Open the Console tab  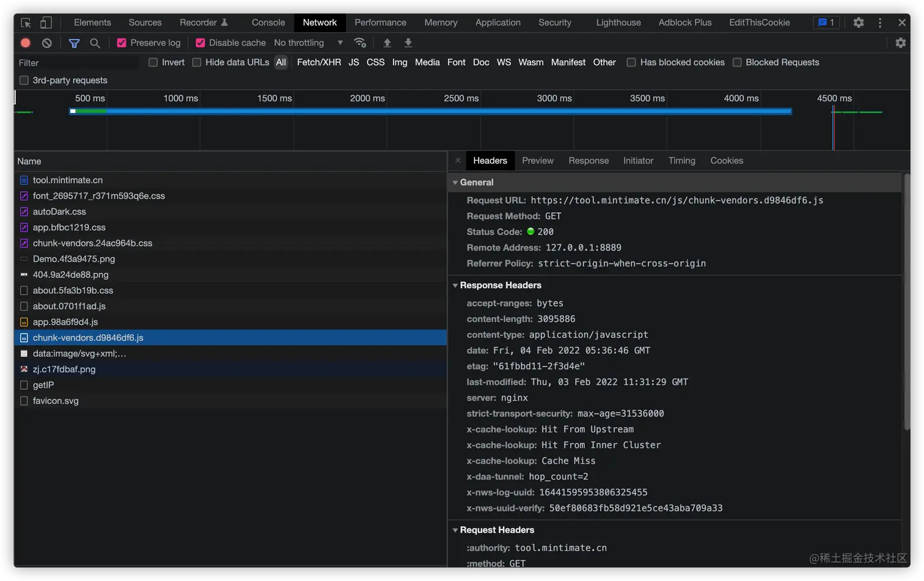coord(268,23)
